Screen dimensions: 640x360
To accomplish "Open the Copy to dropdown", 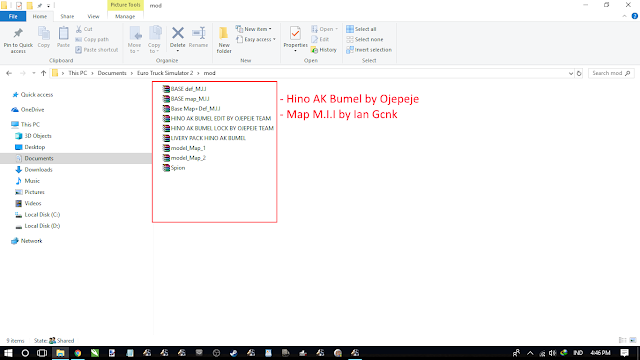I will click(154, 40).
